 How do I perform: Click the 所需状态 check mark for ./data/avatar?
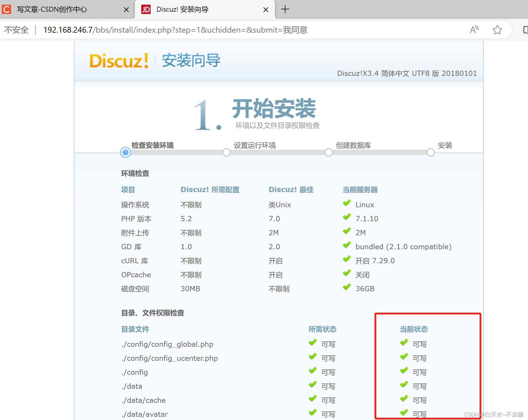(x=313, y=413)
